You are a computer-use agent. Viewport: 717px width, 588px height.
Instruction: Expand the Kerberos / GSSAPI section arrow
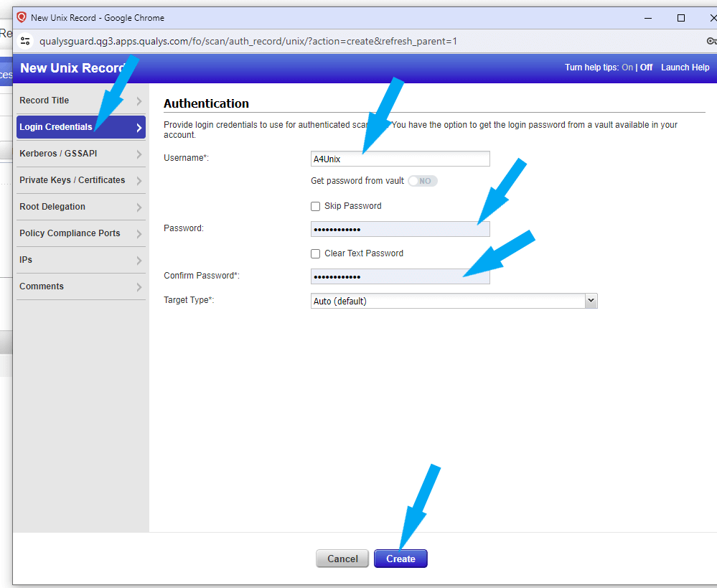tap(139, 154)
